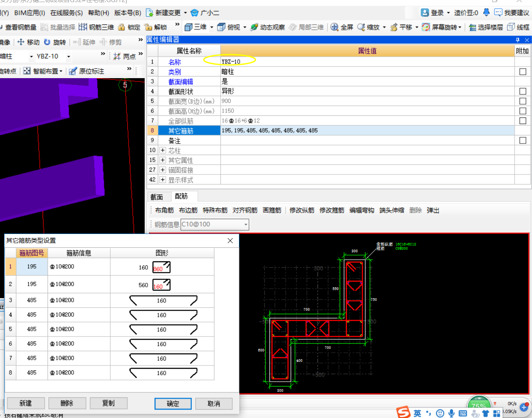Image resolution: width=532 pixels, height=418 pixels.
Task: Click 全屏 fullscreen tool
Action: [x=342, y=27]
